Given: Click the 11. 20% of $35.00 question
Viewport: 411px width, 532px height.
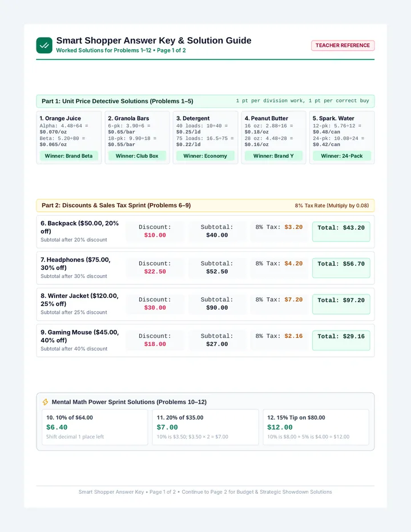Looking at the screenshot, I should tap(180, 418).
